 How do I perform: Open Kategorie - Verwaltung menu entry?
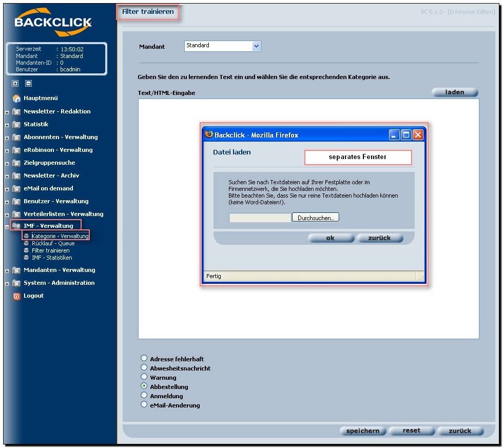pyautogui.click(x=60, y=236)
